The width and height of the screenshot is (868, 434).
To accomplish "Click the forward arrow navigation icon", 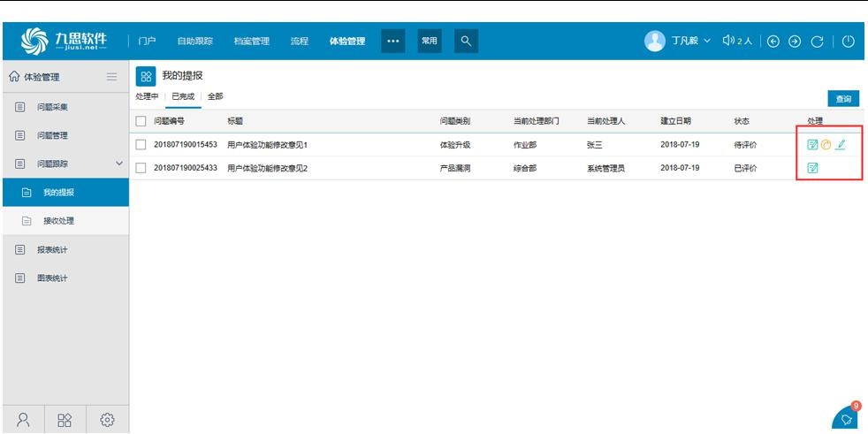I will pyautogui.click(x=795, y=41).
